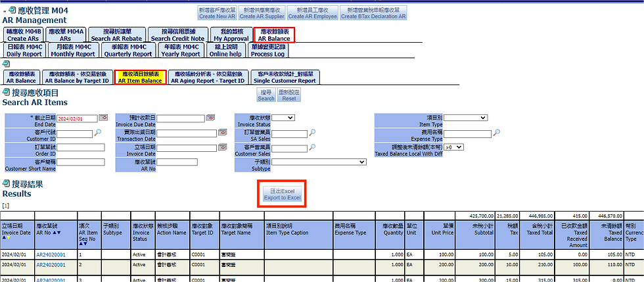Click the small icon above the AR Balance sub-tabs
644x282 pixels.
point(6,64)
